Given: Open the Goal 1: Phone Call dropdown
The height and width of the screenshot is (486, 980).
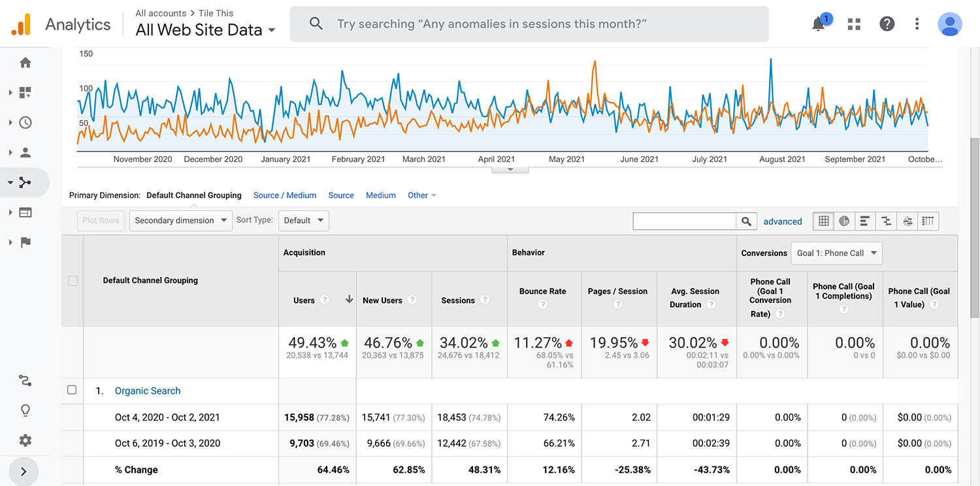Looking at the screenshot, I should pos(836,253).
